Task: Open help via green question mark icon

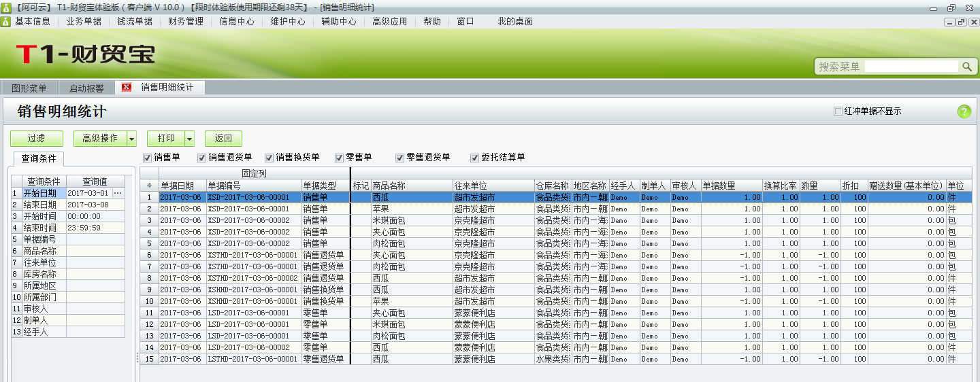Action: tap(964, 112)
